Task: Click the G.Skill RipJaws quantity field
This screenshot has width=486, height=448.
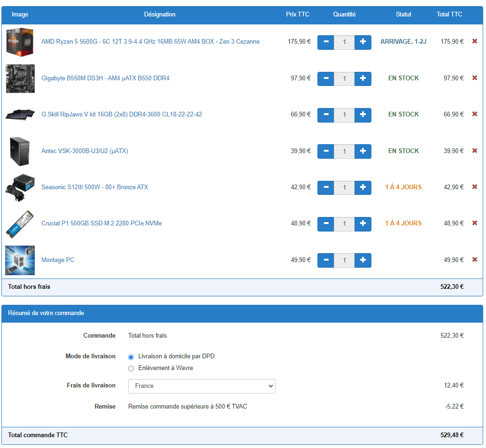Action: [344, 115]
